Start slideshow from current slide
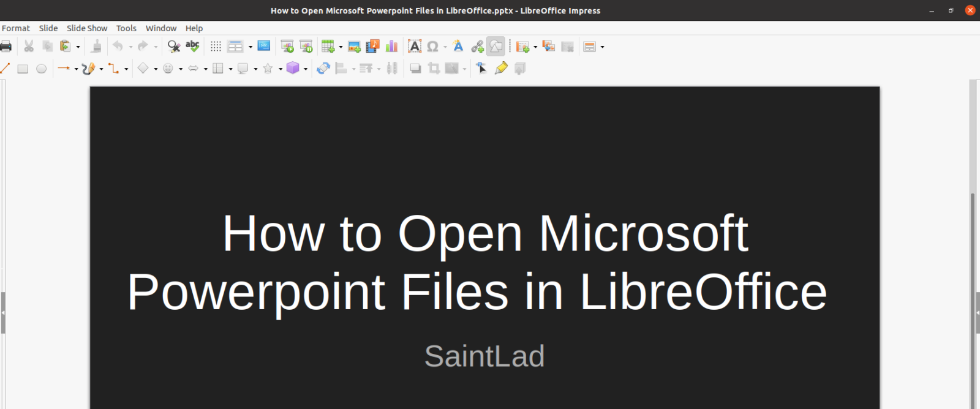Image resolution: width=980 pixels, height=409 pixels. (306, 47)
